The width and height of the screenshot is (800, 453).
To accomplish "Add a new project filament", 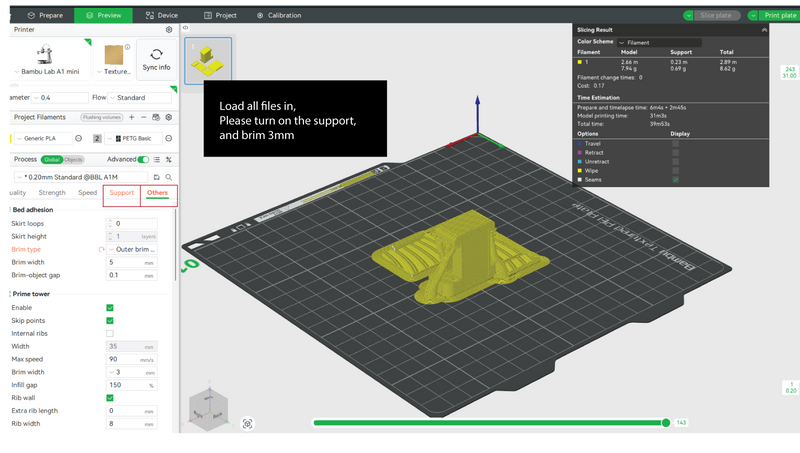I will pyautogui.click(x=132, y=117).
